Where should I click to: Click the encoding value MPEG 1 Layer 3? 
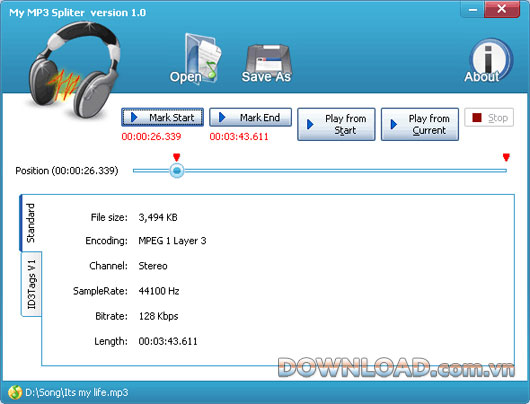(x=172, y=241)
